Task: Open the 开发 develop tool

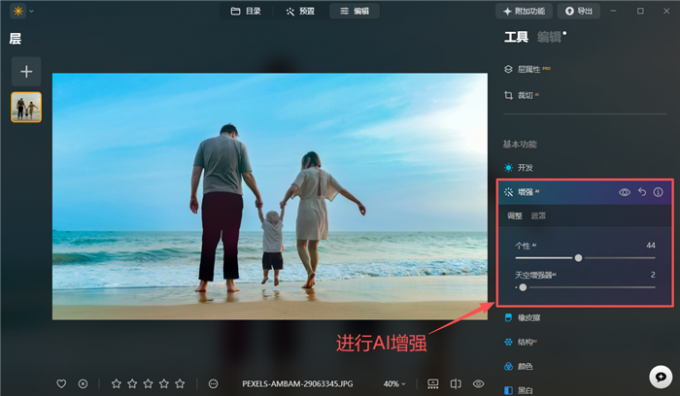Action: pyautogui.click(x=518, y=168)
